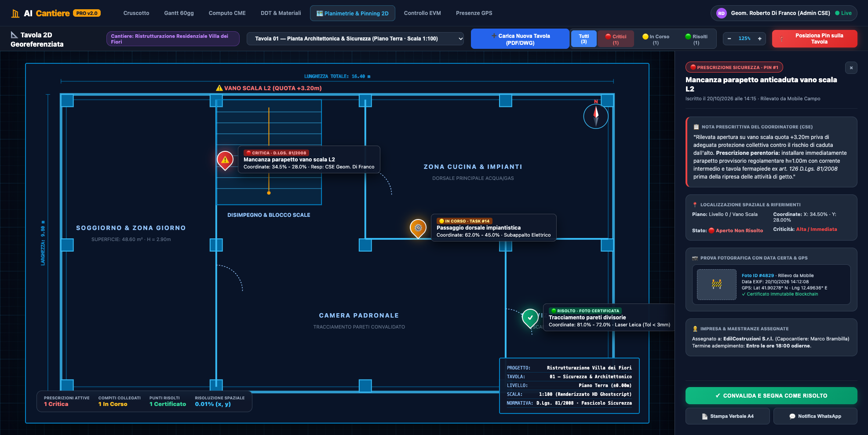Click the Live status indicator

click(x=843, y=13)
